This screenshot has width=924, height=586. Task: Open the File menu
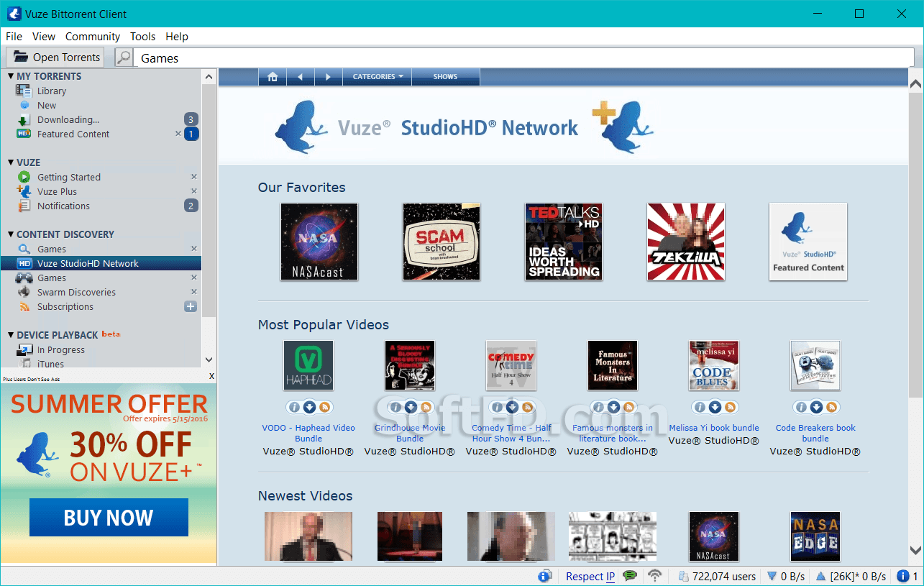(14, 37)
